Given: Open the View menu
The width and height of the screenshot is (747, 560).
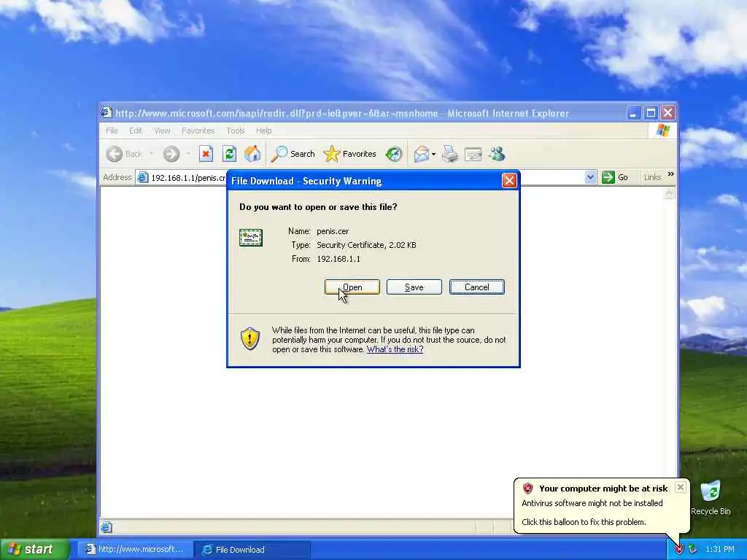Looking at the screenshot, I should pos(162,131).
